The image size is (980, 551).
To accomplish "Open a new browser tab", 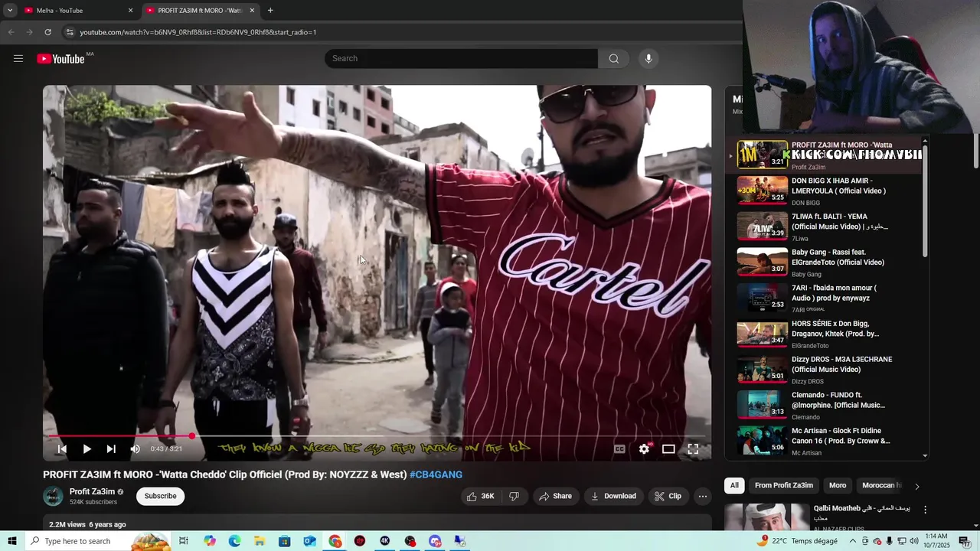I will [270, 11].
